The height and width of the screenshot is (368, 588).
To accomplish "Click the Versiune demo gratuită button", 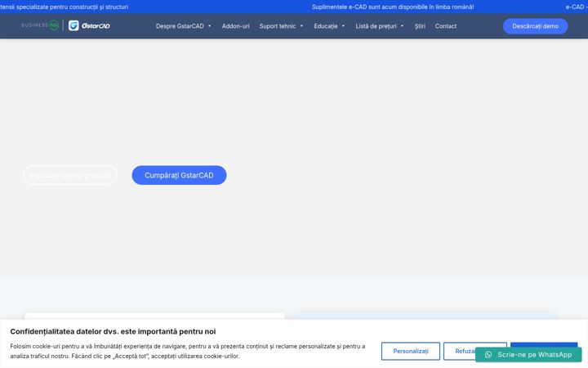I will coord(70,175).
